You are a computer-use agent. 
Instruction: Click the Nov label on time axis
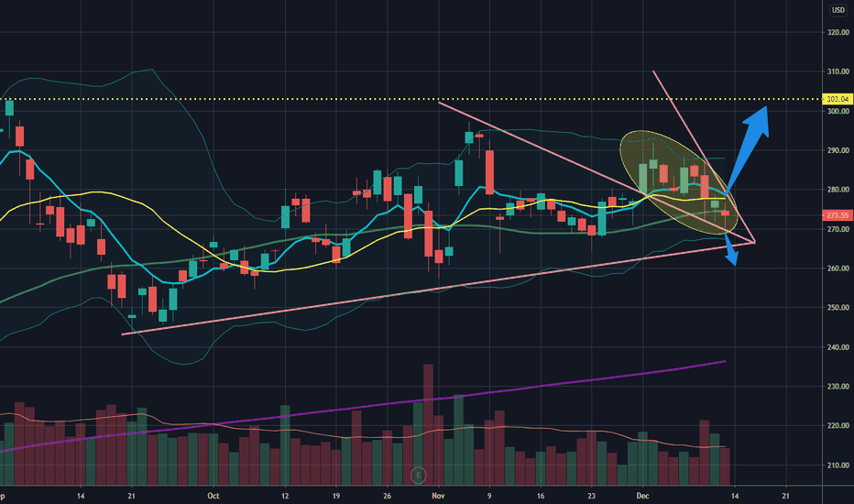[x=438, y=496]
